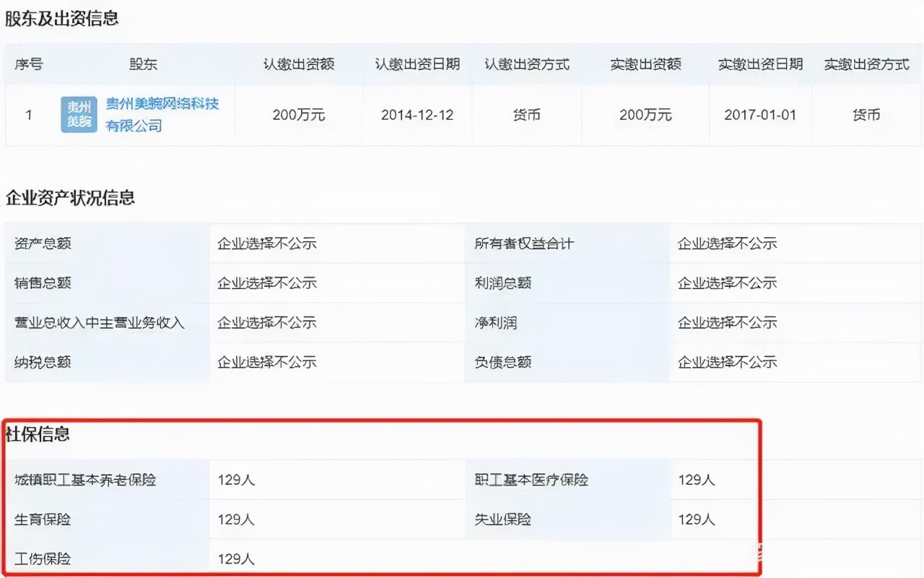The image size is (924, 578).
Task: Select 货币 under 实缴出资方式
Action: click(866, 115)
